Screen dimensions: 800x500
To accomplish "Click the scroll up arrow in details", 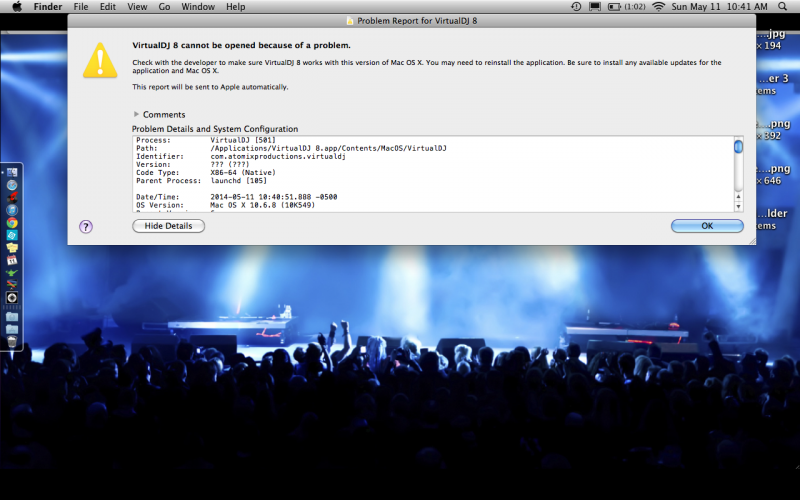I will pyautogui.click(x=738, y=196).
